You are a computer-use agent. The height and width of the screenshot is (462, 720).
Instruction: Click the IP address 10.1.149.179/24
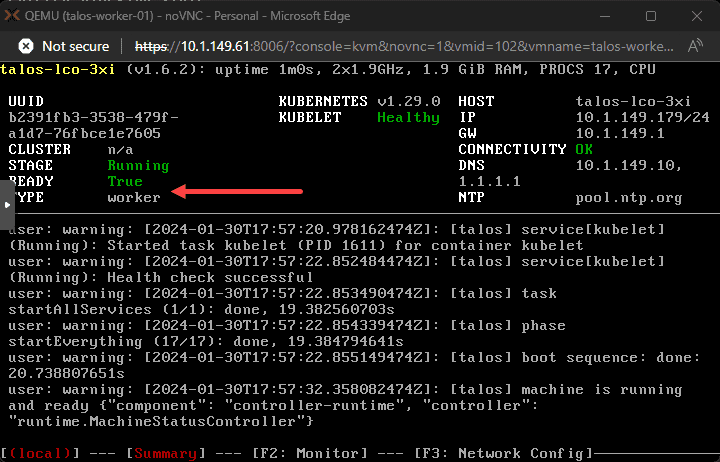(x=642, y=117)
